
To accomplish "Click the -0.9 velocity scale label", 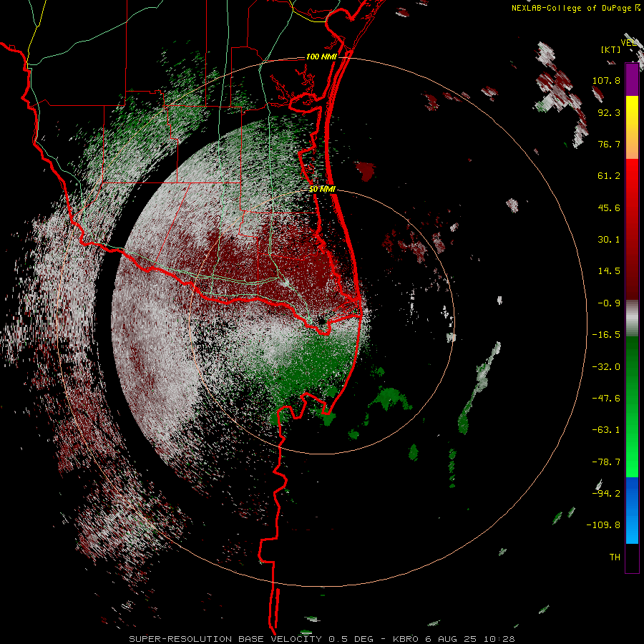I will (x=609, y=303).
